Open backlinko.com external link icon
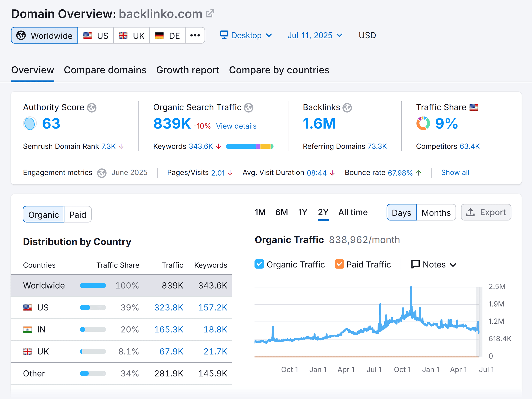This screenshot has width=532, height=399. 210,14
